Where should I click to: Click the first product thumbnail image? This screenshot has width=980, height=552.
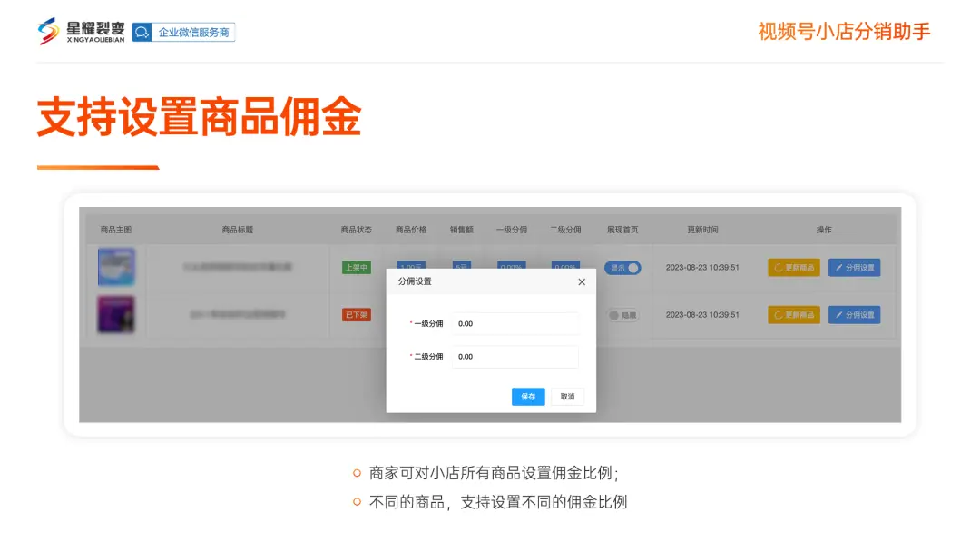(x=116, y=267)
